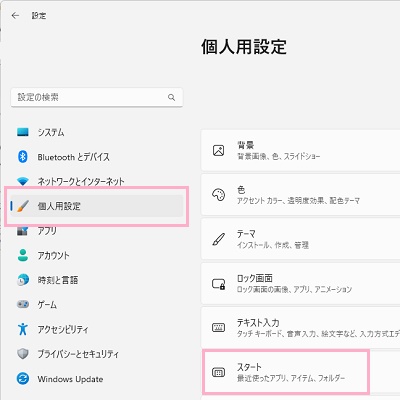This screenshot has height=400, width=400.
Task: Open システム in the sidebar
Action: click(97, 132)
